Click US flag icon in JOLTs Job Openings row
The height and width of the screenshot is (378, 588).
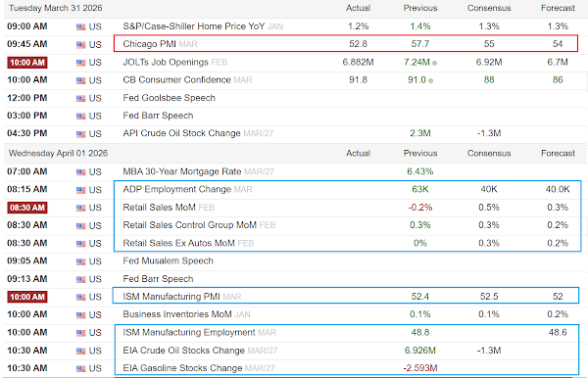click(x=80, y=63)
